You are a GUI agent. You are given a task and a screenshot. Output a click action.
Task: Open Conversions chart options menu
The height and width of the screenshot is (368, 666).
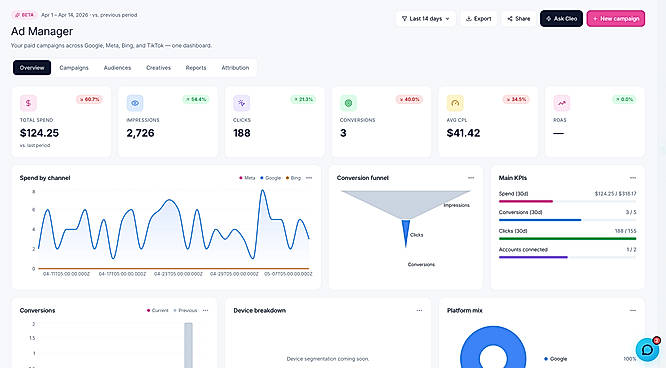[205, 311]
